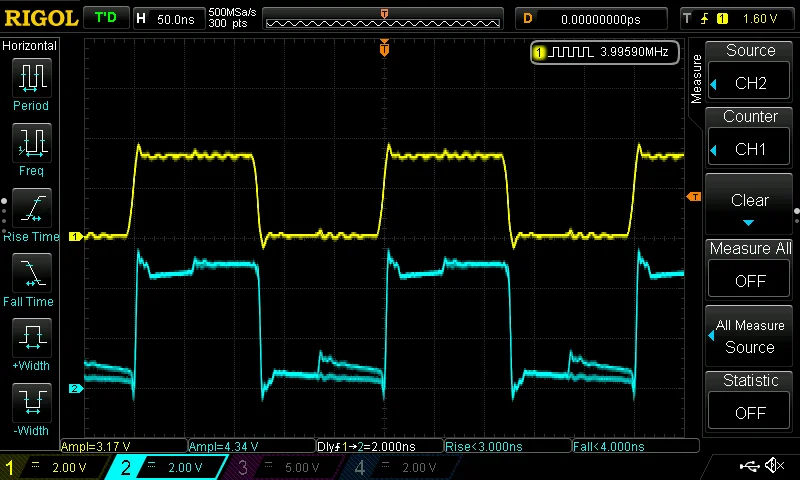Select the Rise Time measurement icon
The height and width of the screenshot is (480, 800).
click(32, 208)
